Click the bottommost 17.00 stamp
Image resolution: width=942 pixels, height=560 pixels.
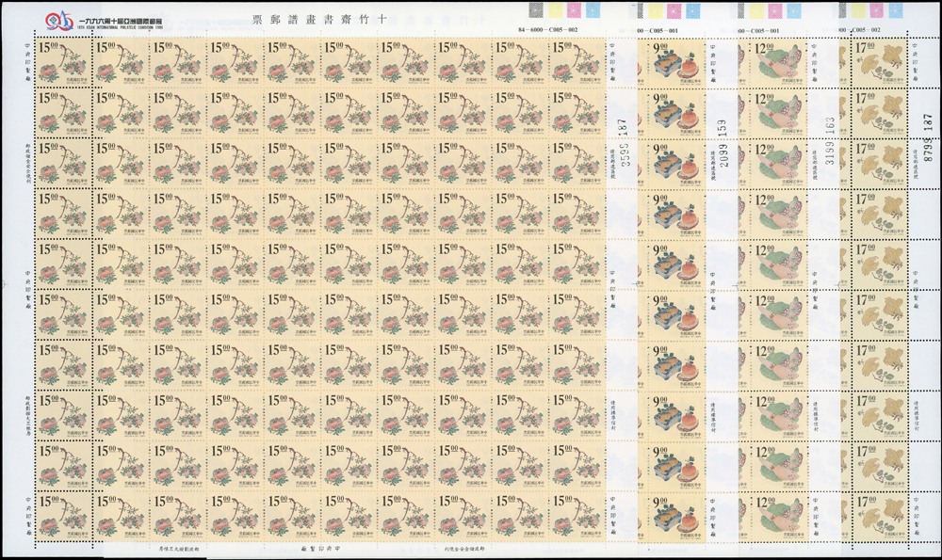point(880,515)
